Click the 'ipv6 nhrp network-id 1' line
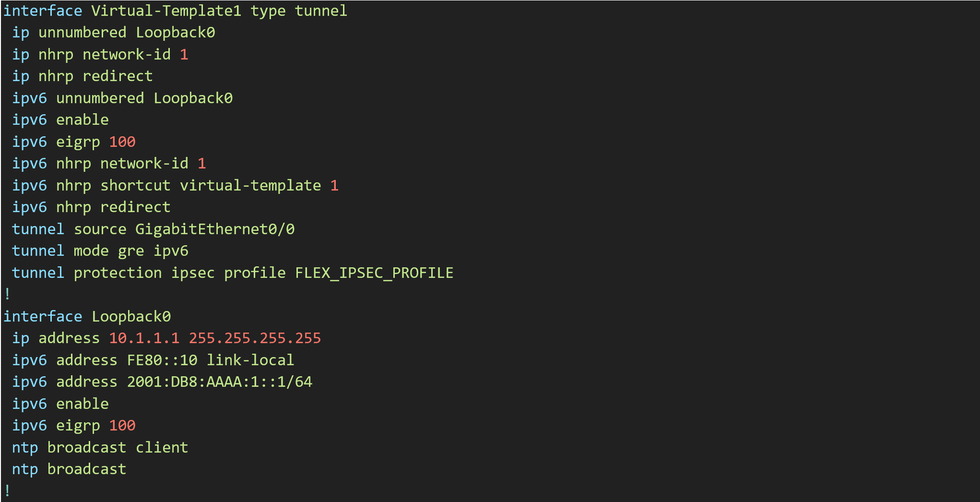The width and height of the screenshot is (980, 502). [109, 164]
